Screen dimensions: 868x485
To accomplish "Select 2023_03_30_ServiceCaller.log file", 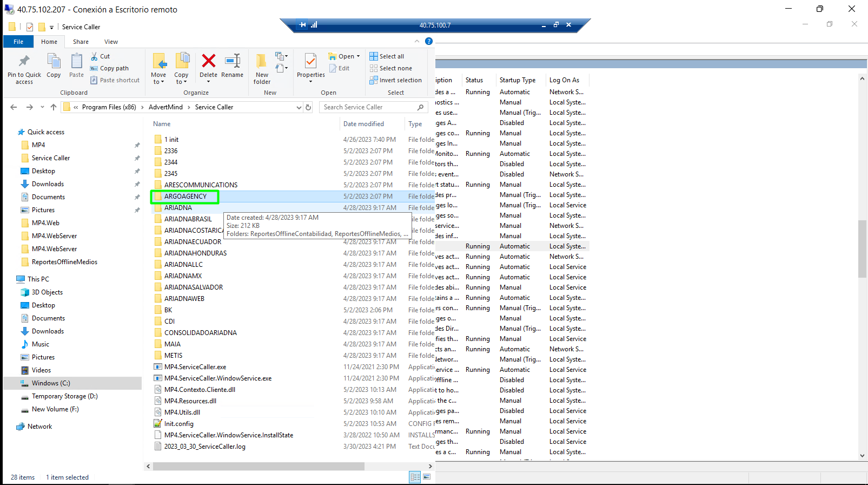I will point(204,447).
